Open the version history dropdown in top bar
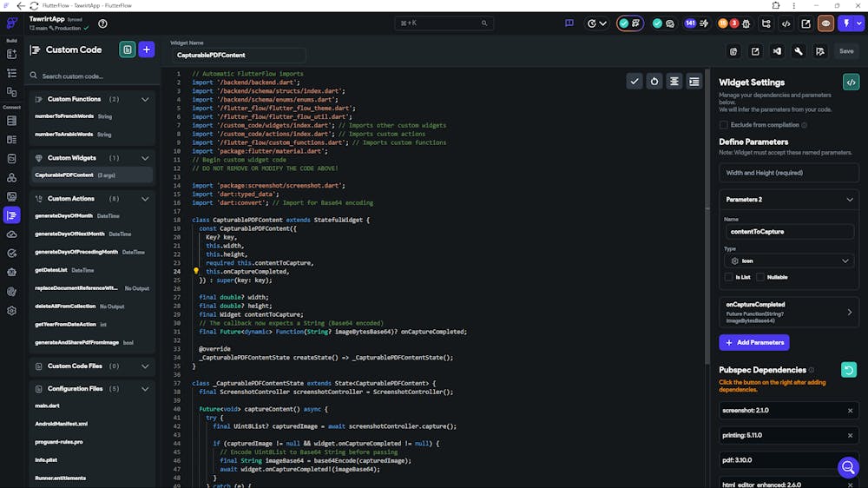Screen dimensions: 868x488 597,23
